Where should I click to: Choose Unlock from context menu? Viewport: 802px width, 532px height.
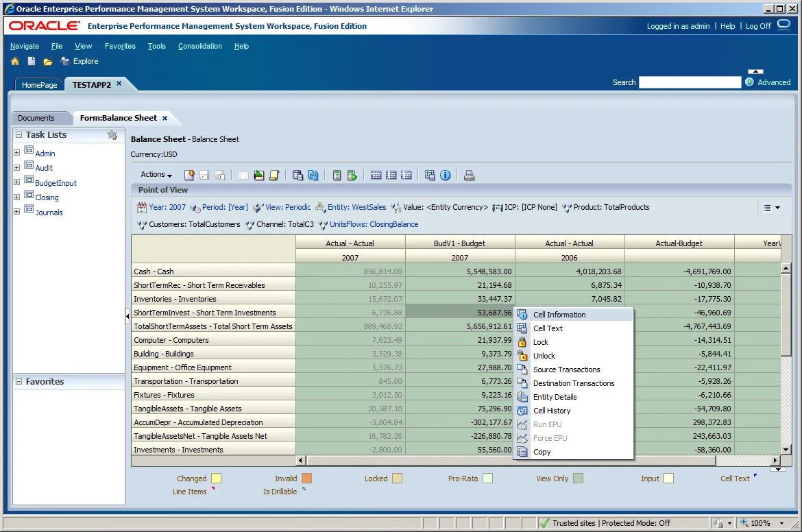point(574,356)
